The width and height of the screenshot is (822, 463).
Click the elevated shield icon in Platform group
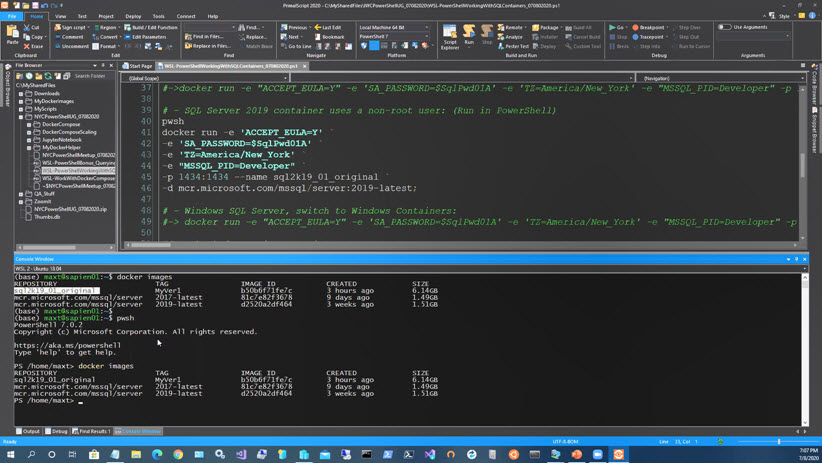pyautogui.click(x=364, y=46)
